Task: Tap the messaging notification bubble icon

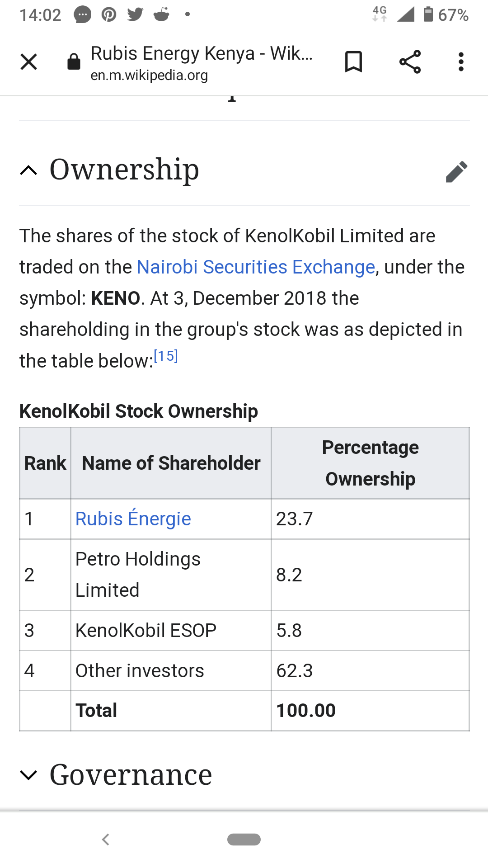Action: coord(82,14)
